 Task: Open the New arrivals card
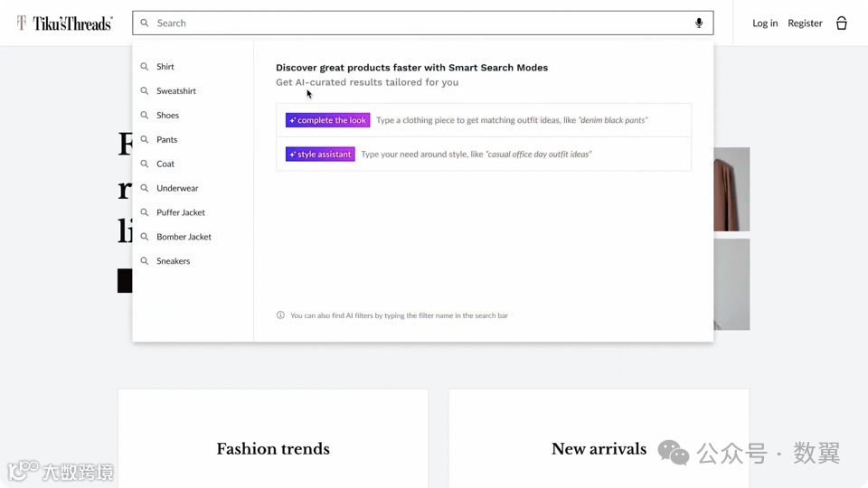599,448
